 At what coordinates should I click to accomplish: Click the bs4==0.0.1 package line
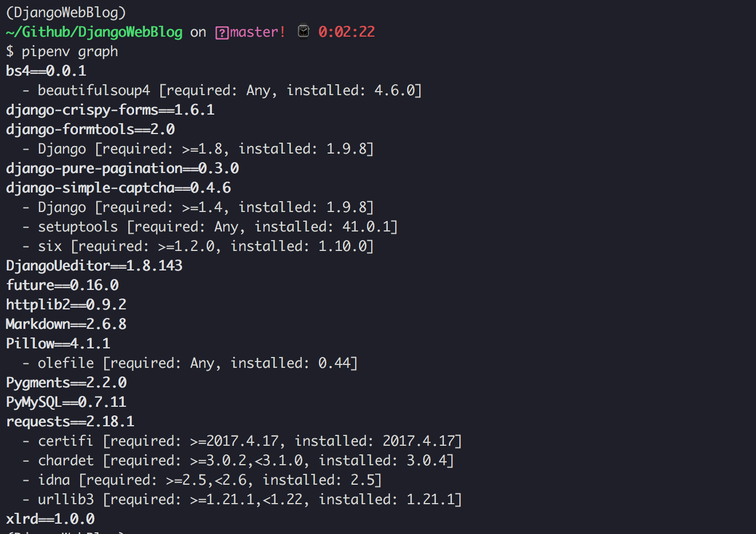46,71
